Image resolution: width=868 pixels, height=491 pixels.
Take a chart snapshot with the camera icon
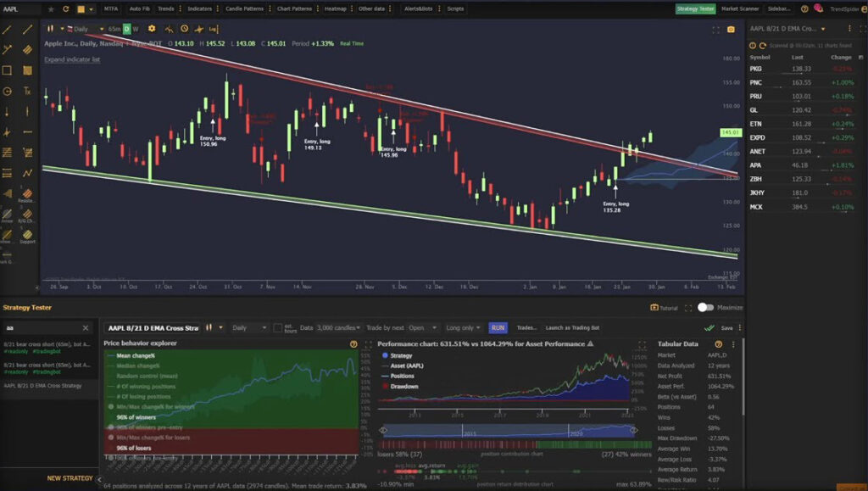(x=731, y=30)
